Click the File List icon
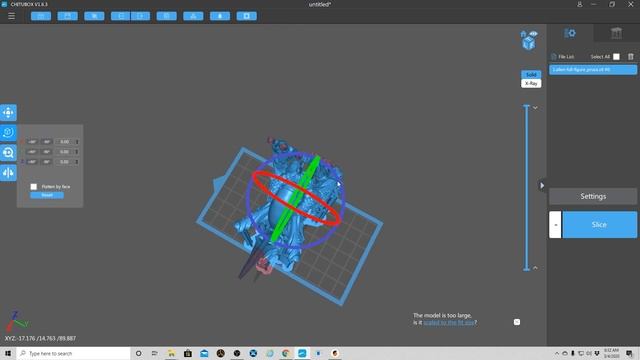 [553, 56]
